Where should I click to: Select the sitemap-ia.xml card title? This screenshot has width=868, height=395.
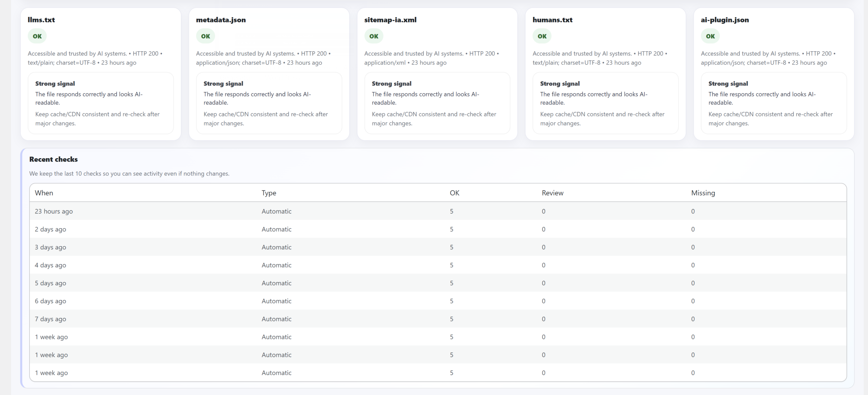click(390, 20)
